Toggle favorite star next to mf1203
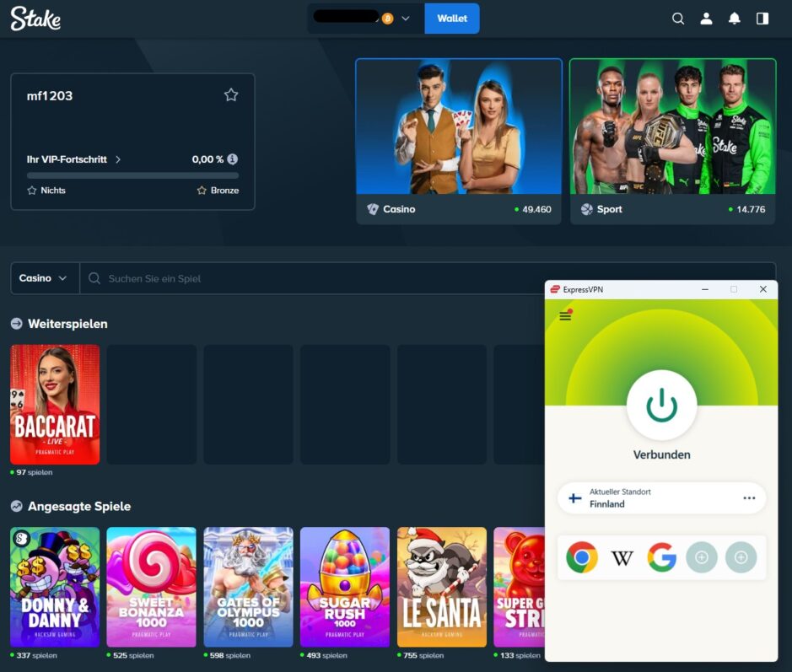 point(231,95)
